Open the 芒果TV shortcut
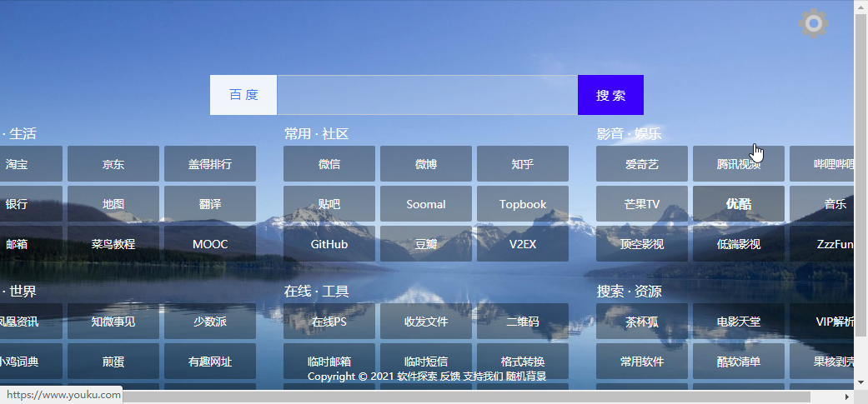Image resolution: width=868 pixels, height=404 pixels. tap(641, 204)
